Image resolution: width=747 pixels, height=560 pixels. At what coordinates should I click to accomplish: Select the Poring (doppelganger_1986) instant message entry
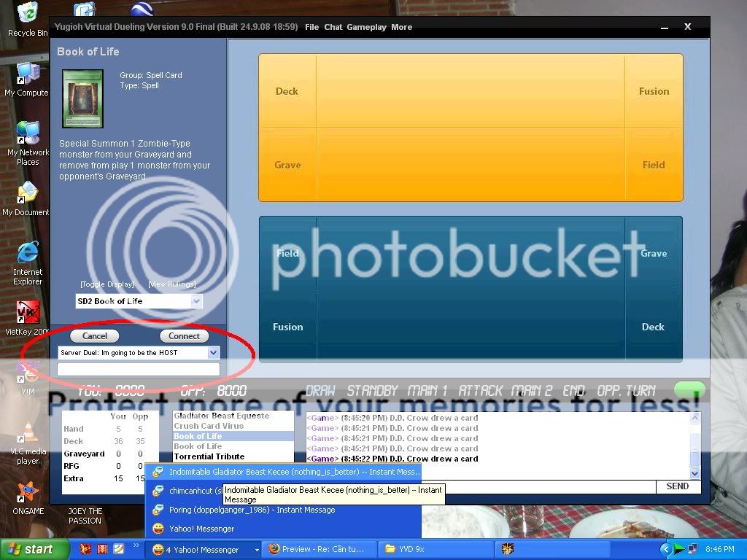283,510
